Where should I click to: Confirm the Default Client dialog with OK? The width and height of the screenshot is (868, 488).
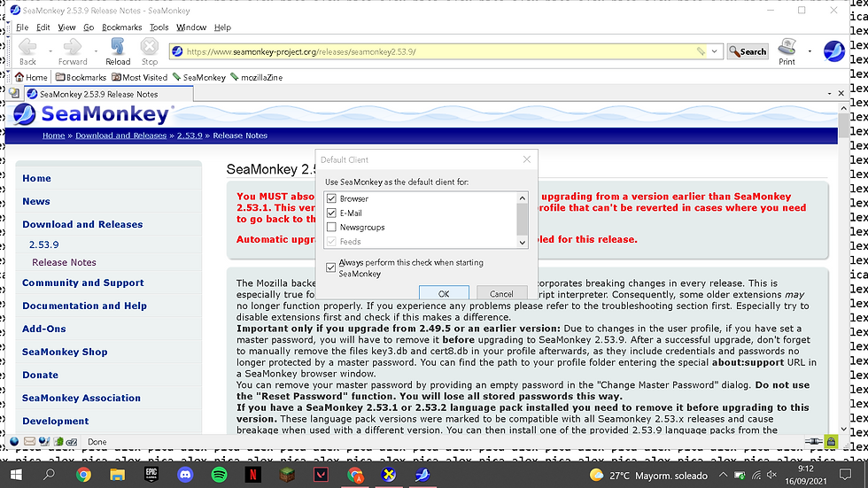(x=444, y=293)
